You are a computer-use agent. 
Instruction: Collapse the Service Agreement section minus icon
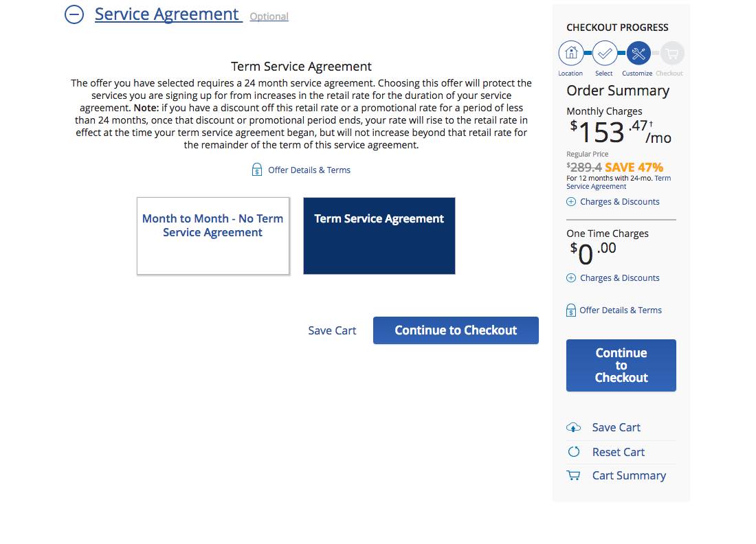[x=74, y=14]
